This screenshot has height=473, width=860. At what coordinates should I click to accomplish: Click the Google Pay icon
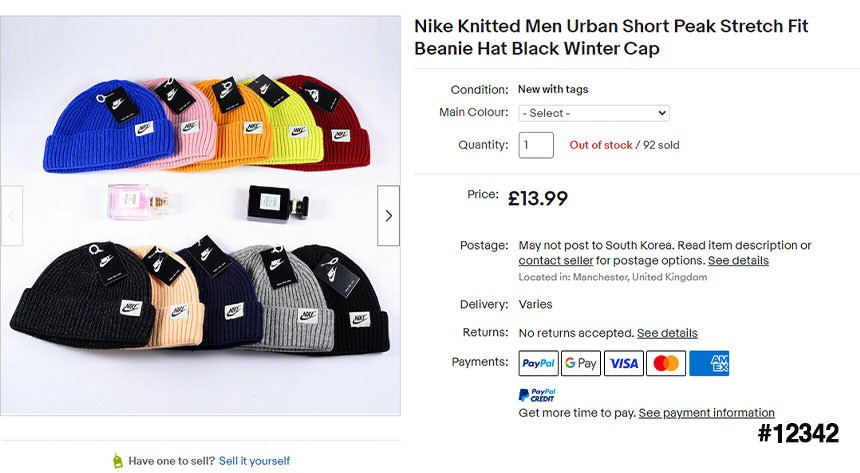point(581,364)
